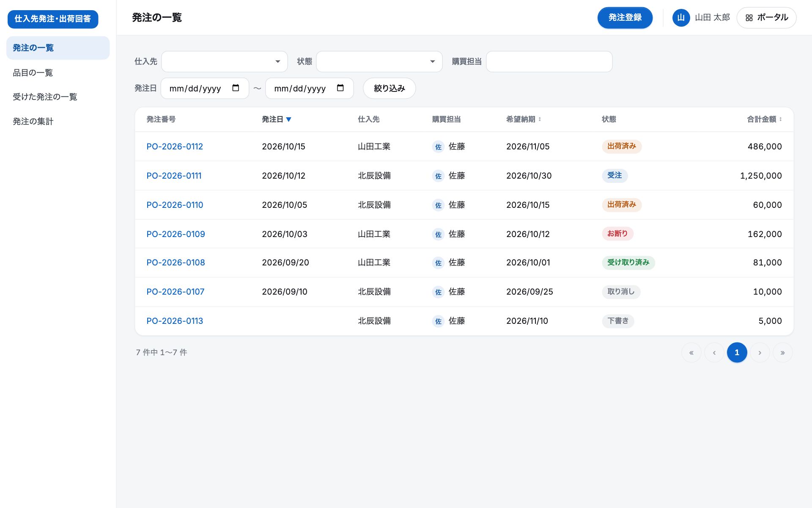Open order PO-2026-0107
The height and width of the screenshot is (508, 812).
pos(175,292)
